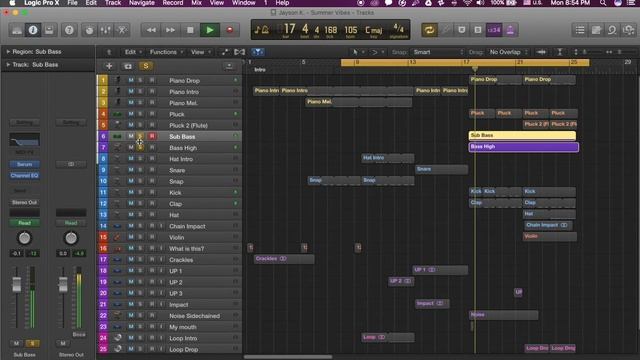The width and height of the screenshot is (640, 360).
Task: Open the File menu
Action: click(72, 3)
